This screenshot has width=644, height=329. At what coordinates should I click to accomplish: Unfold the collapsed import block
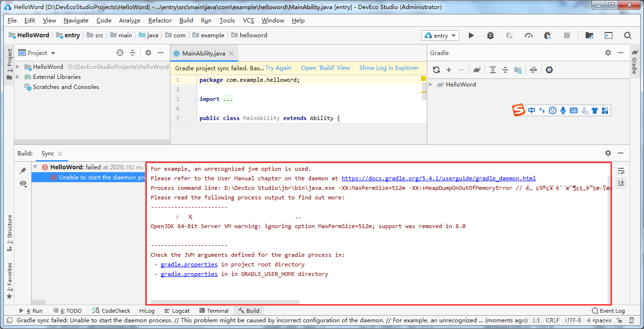pyautogui.click(x=197, y=99)
